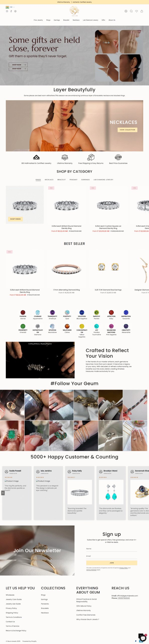Screen dimensions: 149x644
Task: Open the Fine Jewelry menu
Action: click(x=38, y=20)
